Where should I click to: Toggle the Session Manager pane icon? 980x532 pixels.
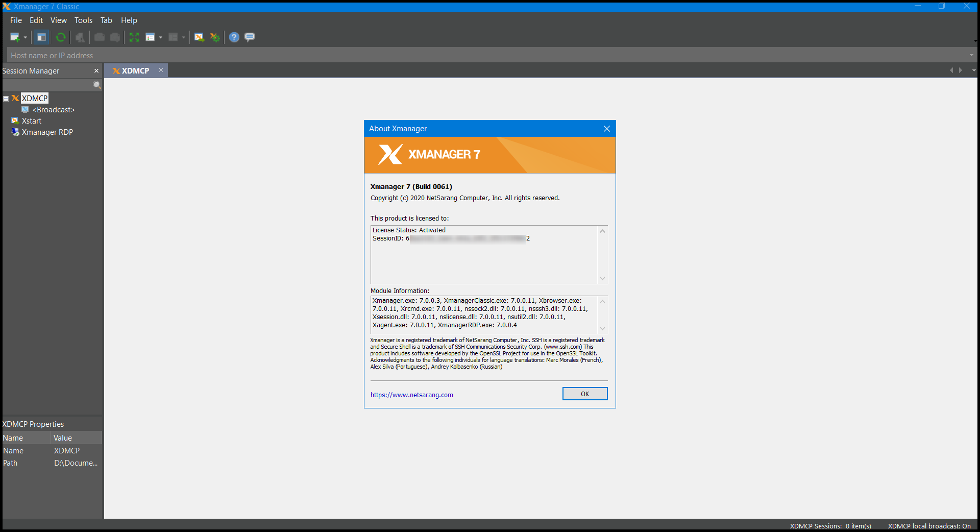click(41, 37)
